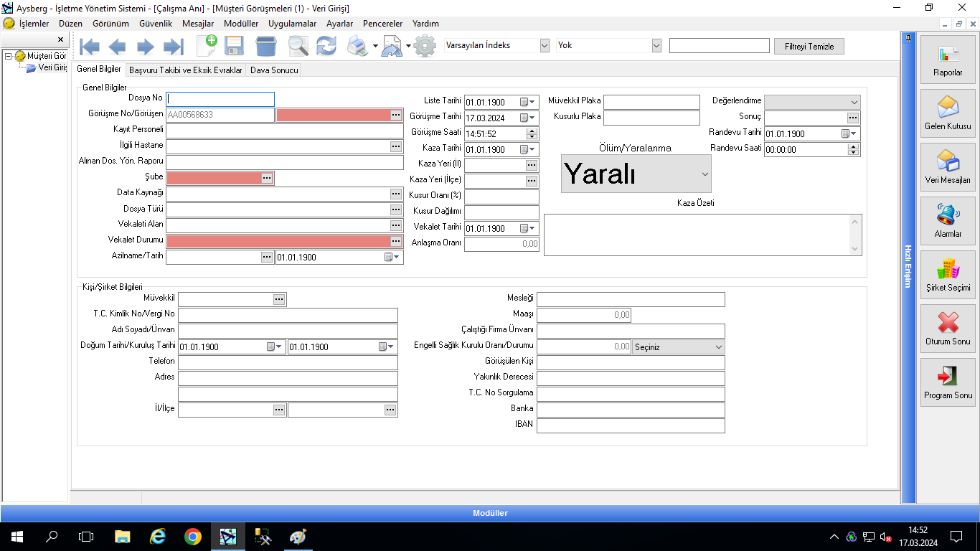Open the search magnifier tool
The height and width of the screenshot is (551, 980).
(298, 46)
